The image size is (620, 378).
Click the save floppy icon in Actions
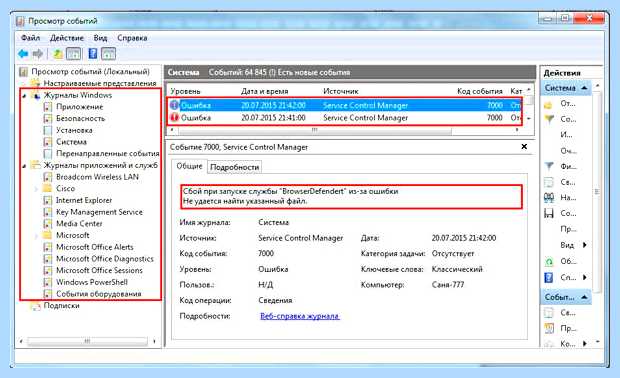(x=549, y=213)
